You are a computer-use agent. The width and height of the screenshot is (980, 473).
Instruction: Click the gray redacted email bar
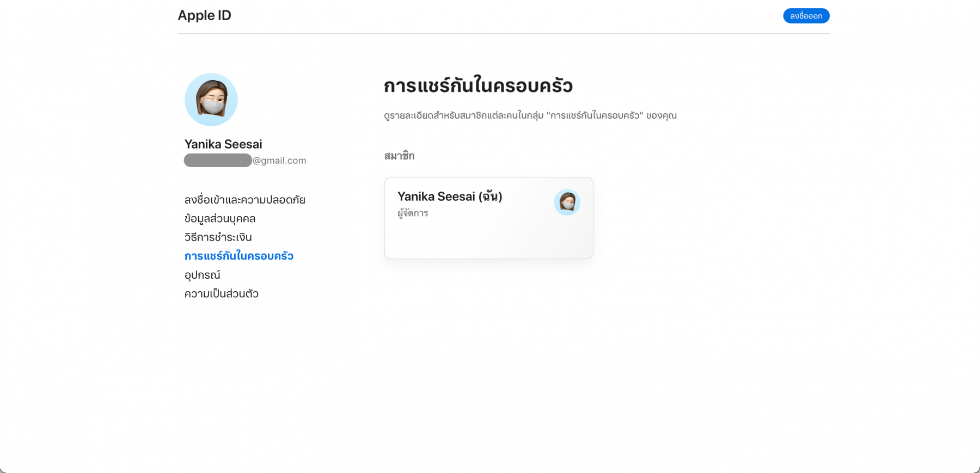[x=218, y=161]
